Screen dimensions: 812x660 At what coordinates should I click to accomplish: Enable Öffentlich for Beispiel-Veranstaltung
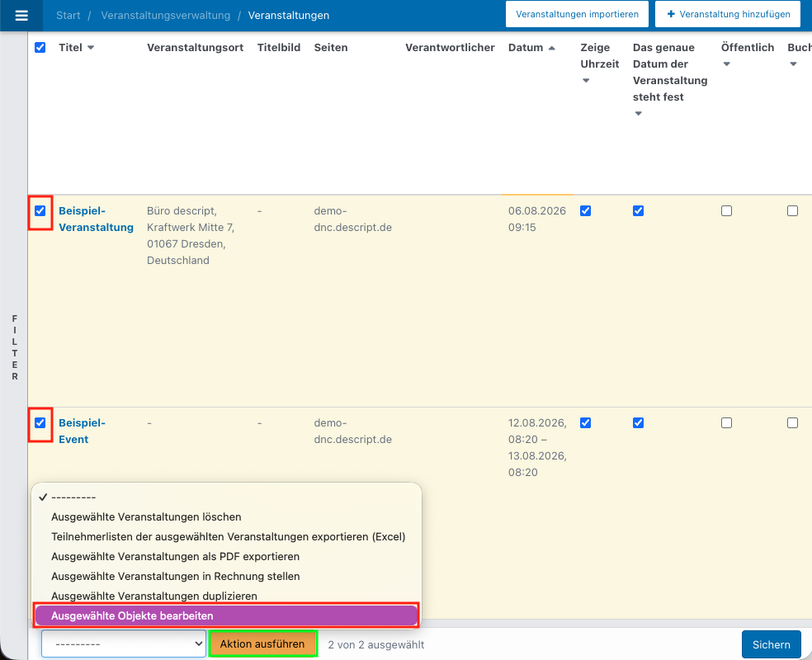[726, 210]
